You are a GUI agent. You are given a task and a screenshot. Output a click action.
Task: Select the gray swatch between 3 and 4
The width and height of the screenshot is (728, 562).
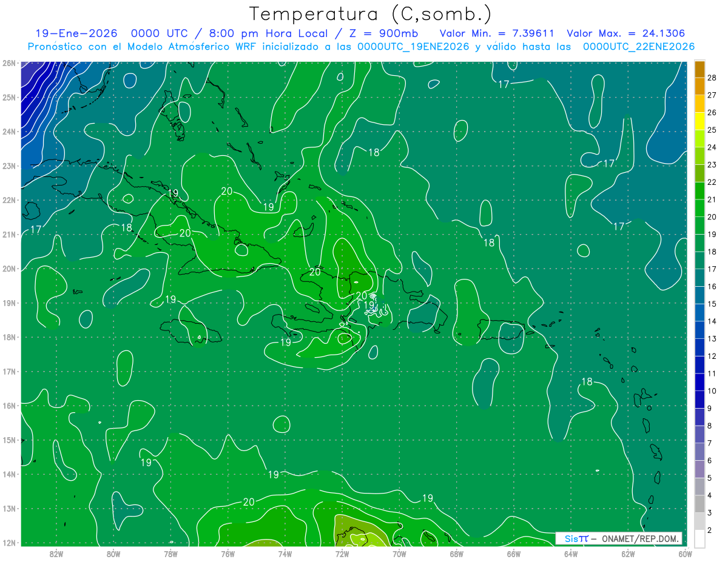click(x=699, y=503)
